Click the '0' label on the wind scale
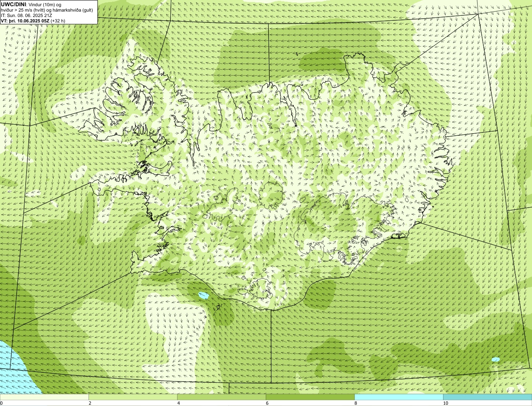The width and height of the screenshot is (532, 406). coord(1,403)
